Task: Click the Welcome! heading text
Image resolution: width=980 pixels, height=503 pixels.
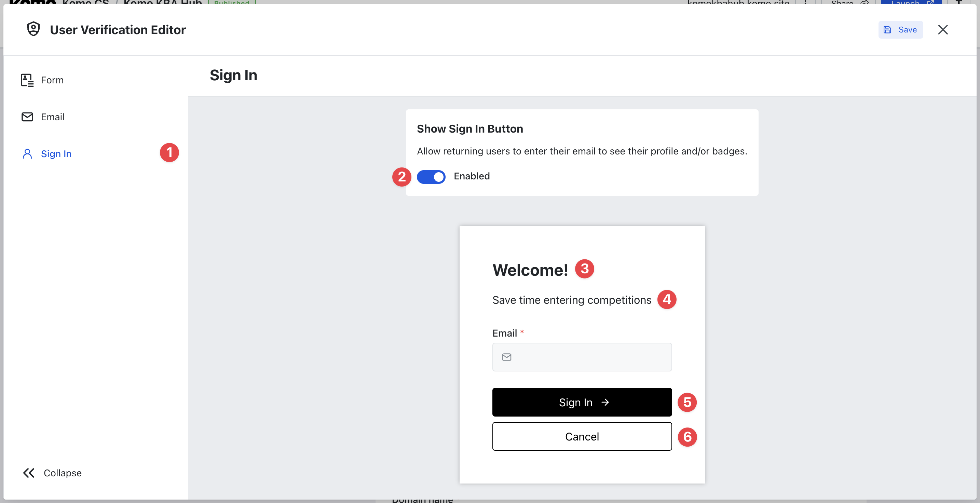Action: pyautogui.click(x=530, y=270)
